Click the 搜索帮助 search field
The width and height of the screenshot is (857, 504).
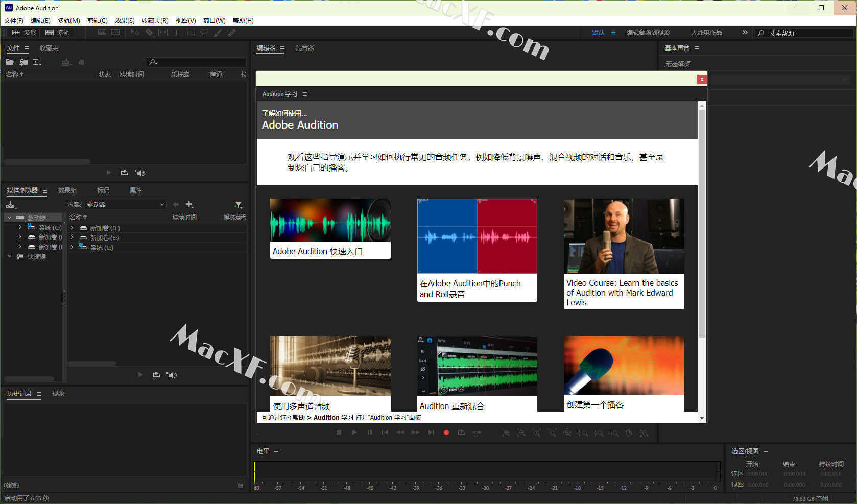click(804, 33)
